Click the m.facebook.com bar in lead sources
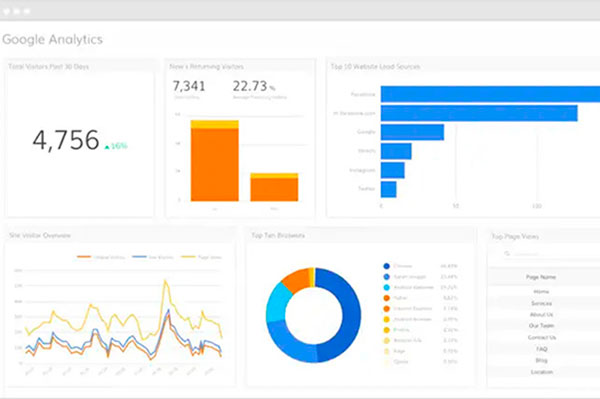The width and height of the screenshot is (600, 399). tap(479, 113)
